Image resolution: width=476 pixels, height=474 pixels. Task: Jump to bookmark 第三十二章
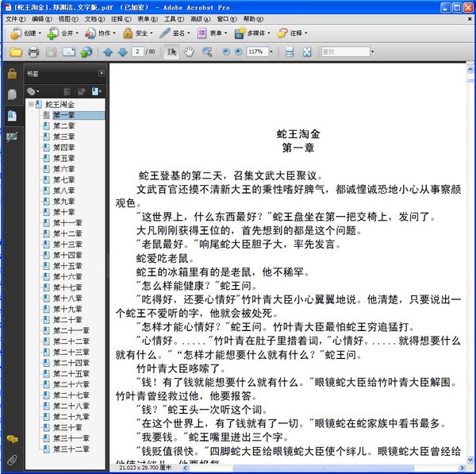click(x=71, y=449)
